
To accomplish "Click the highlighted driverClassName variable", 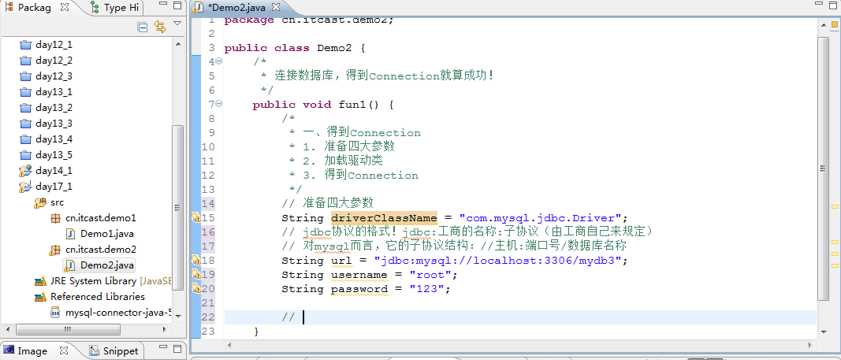I will (x=384, y=218).
